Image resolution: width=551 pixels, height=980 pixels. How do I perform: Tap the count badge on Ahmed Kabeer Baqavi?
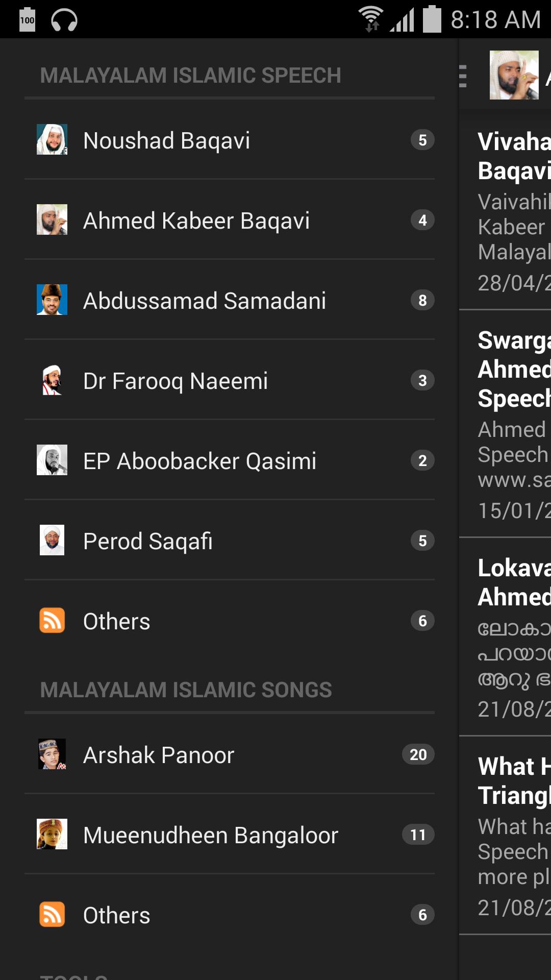422,220
